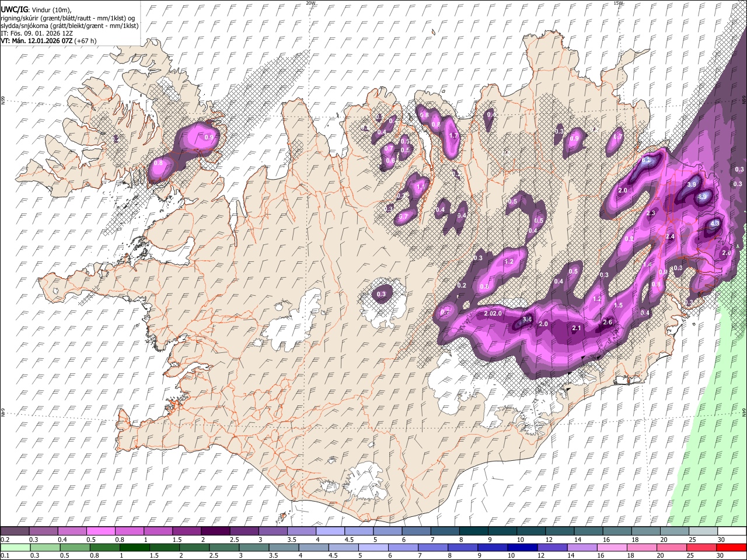Click the 0.3 label in isolated central snow patch

[381, 294]
